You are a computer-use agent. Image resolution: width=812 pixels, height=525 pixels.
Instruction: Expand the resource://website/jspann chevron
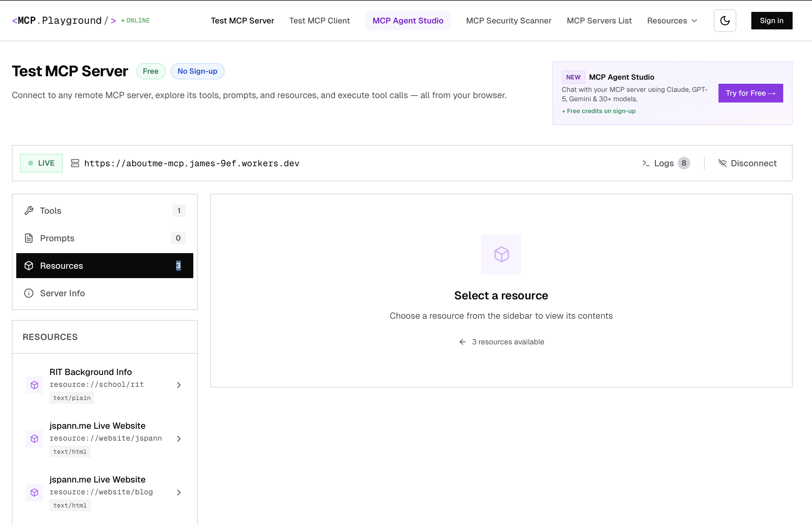[179, 439]
